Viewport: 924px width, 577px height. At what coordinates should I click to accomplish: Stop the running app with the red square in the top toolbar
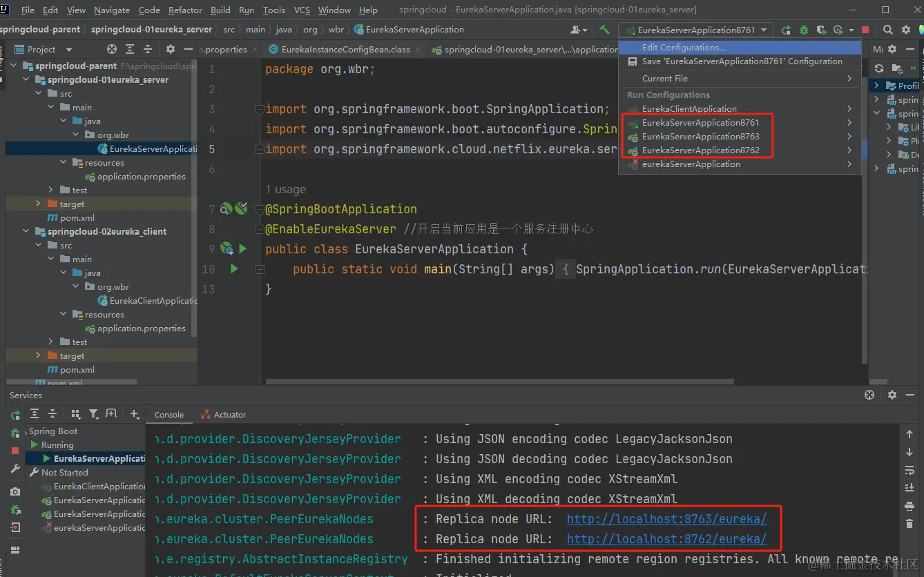point(865,30)
